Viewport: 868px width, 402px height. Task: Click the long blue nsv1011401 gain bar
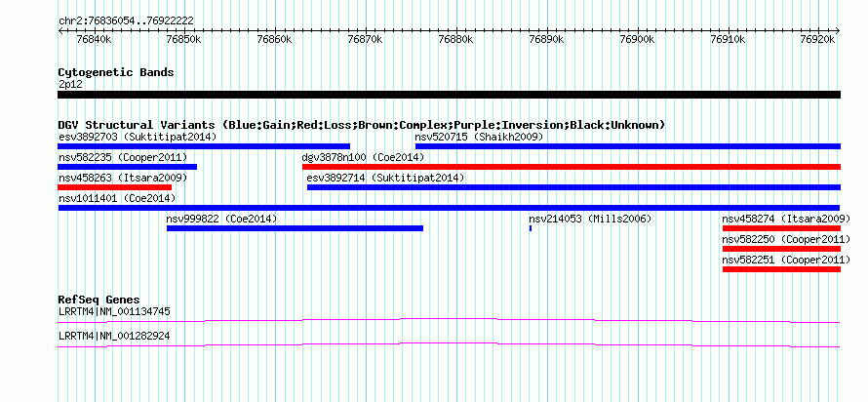pyautogui.click(x=449, y=208)
